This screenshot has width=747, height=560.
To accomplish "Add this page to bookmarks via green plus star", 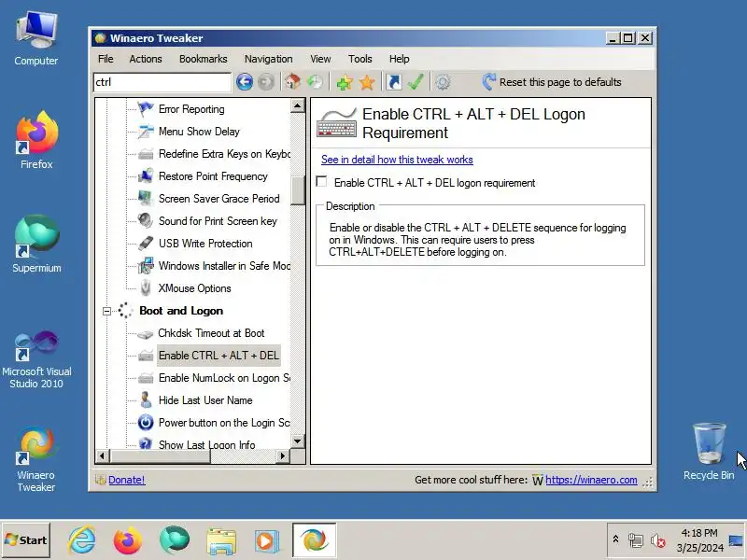I will [345, 82].
